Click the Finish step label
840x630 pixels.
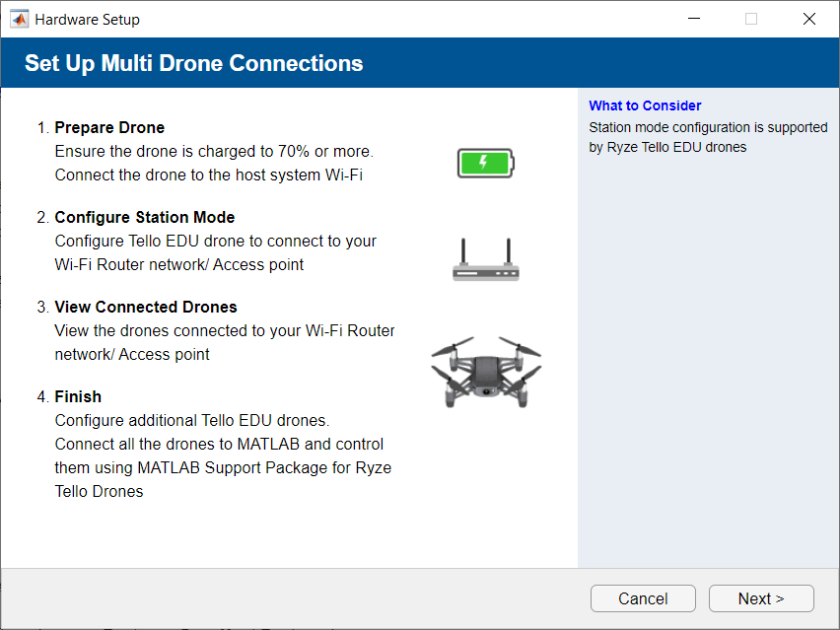click(78, 396)
